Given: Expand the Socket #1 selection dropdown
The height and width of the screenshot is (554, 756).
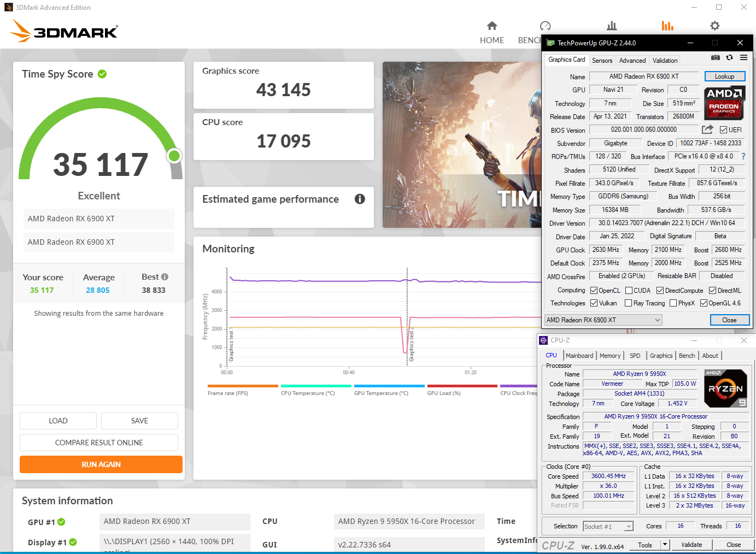Looking at the screenshot, I should (629, 527).
